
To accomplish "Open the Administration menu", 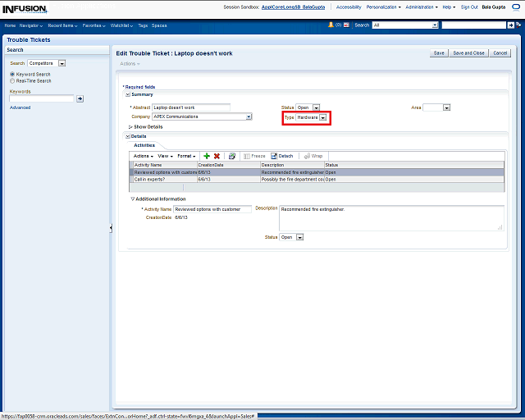I will coord(422,7).
